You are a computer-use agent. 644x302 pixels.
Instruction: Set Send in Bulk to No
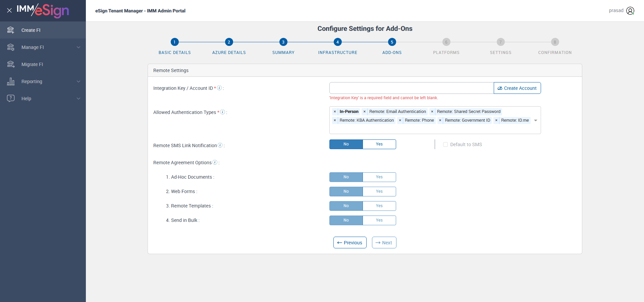346,220
